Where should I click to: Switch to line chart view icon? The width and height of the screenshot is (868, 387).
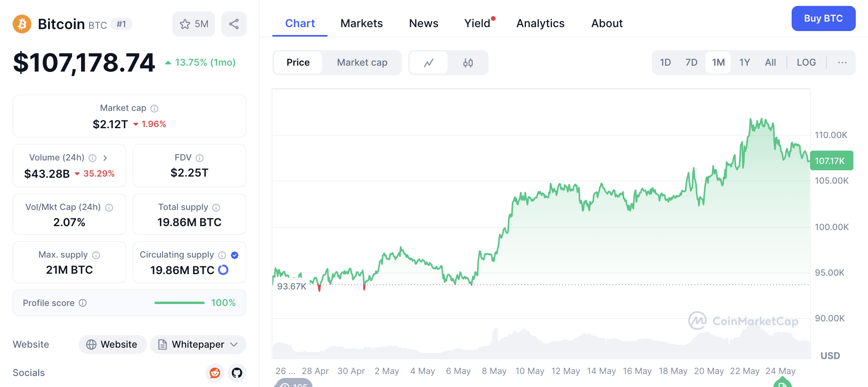429,63
